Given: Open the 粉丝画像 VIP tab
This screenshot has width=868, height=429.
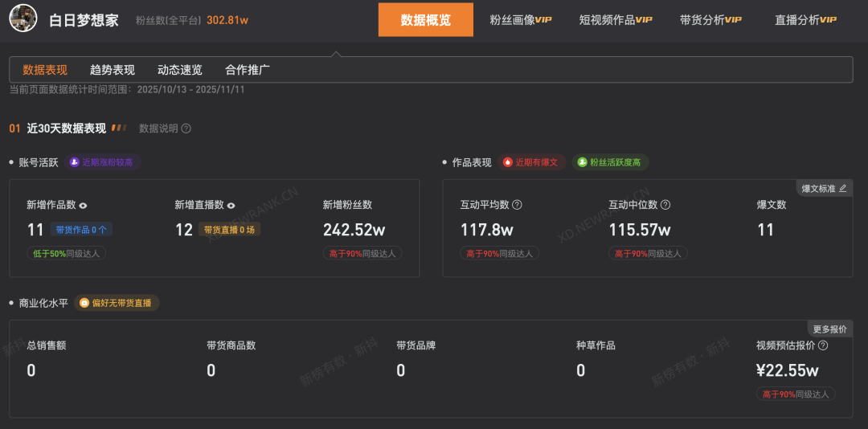Looking at the screenshot, I should pyautogui.click(x=521, y=20).
